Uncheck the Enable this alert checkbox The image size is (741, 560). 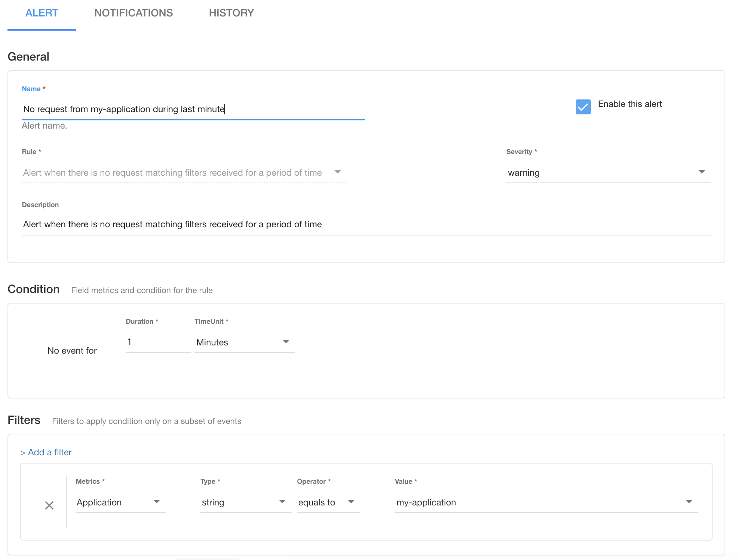[583, 107]
